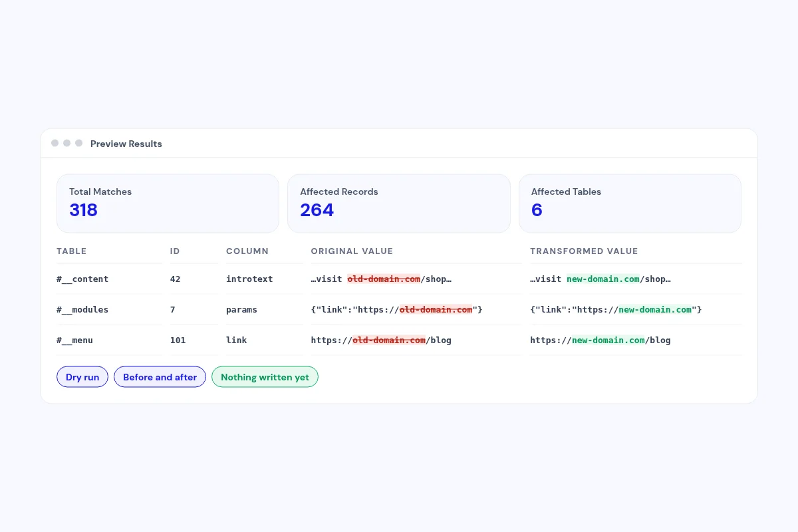Click the params column cell
Image resolution: width=798 pixels, height=532 pixels.
tap(241, 310)
